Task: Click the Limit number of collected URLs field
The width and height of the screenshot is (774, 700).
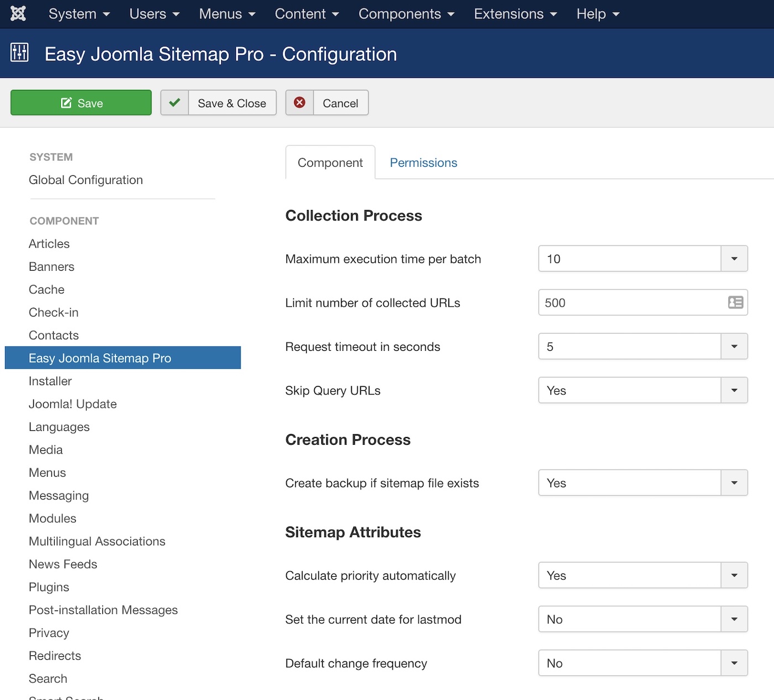Action: (643, 302)
